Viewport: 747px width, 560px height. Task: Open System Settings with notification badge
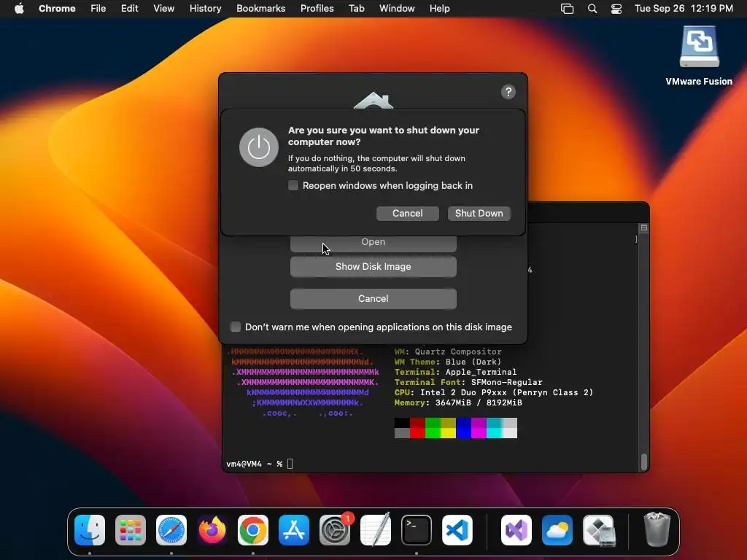(x=335, y=530)
